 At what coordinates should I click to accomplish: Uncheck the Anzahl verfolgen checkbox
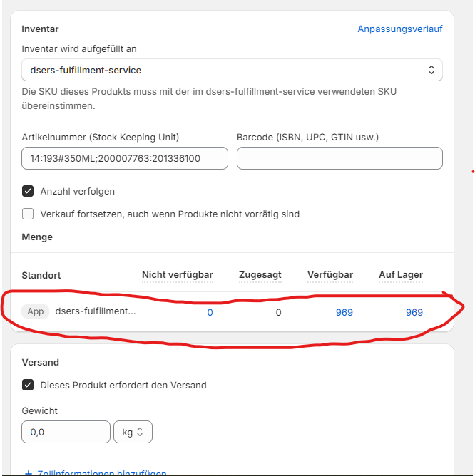coord(29,191)
